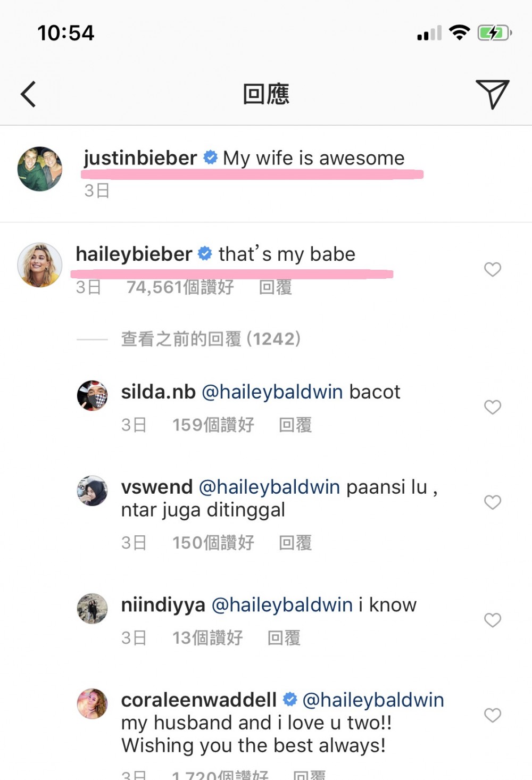Image resolution: width=532 pixels, height=780 pixels.
Task: Heart coraleenwaddell's supportive comment
Action: pos(493,716)
